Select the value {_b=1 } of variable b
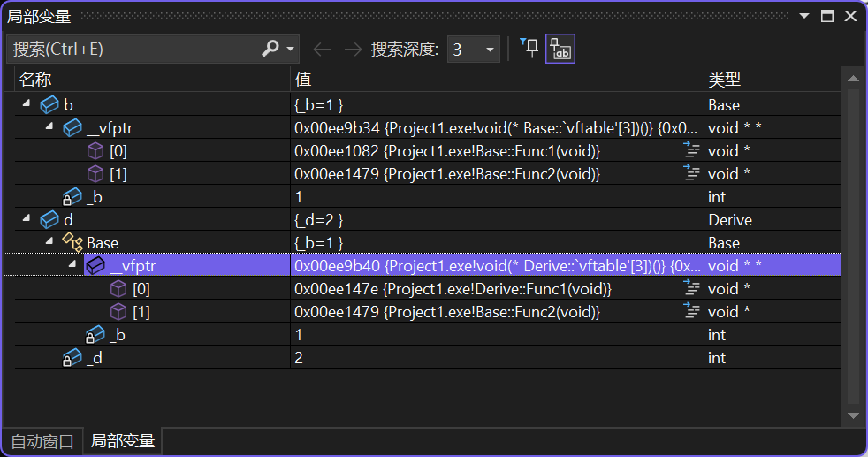This screenshot has width=868, height=457. tap(319, 105)
